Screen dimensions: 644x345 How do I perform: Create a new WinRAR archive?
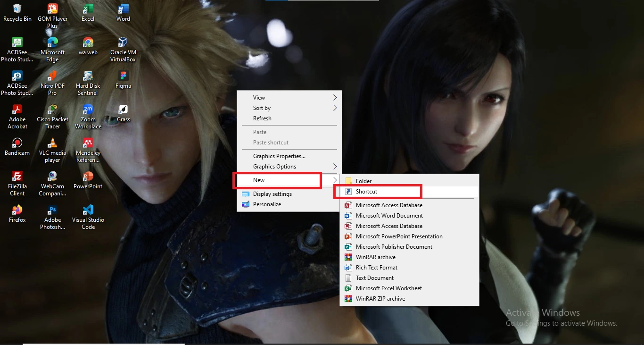409,257
